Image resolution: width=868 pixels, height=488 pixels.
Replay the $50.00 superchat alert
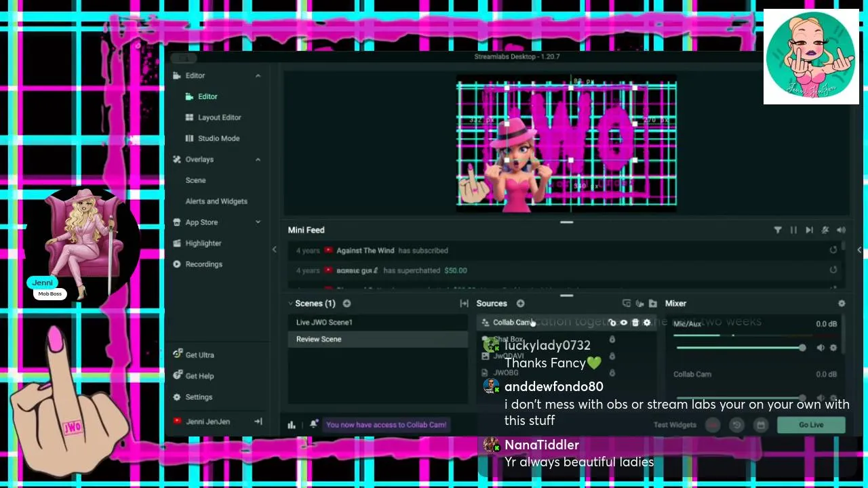coord(833,270)
